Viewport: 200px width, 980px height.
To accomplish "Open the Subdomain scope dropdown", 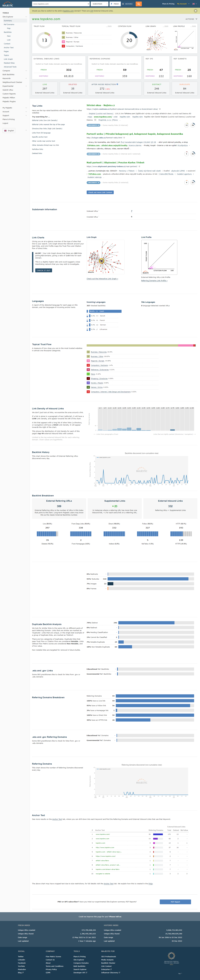I will (x=100, y=4).
